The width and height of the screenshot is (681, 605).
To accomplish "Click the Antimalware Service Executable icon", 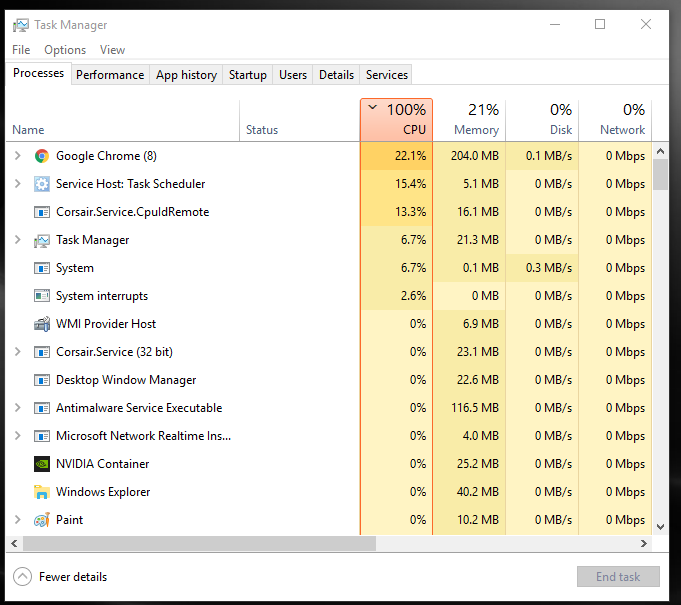I will click(42, 408).
